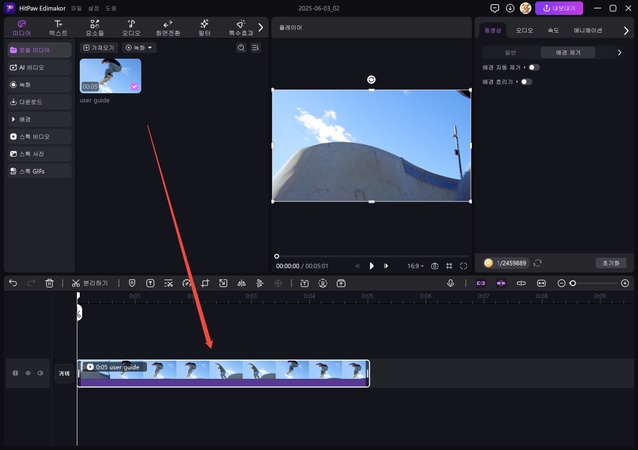
Task: Enable 배경 자동 제거 toggle
Action: coord(534,67)
